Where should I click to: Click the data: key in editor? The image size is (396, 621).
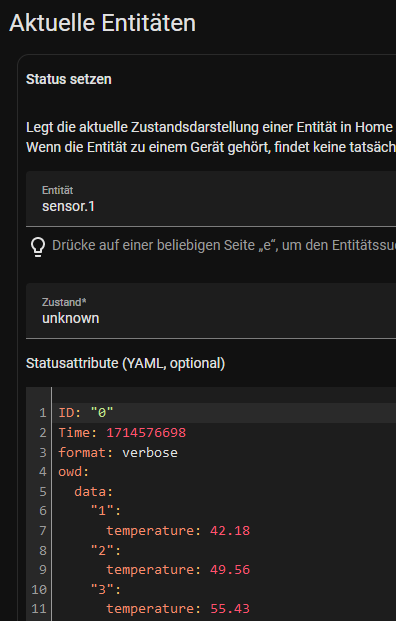pyautogui.click(x=94, y=491)
